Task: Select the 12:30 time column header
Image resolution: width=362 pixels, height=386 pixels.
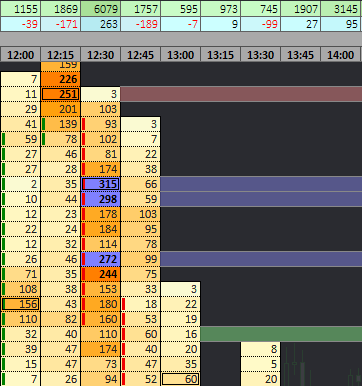Action: (100, 55)
